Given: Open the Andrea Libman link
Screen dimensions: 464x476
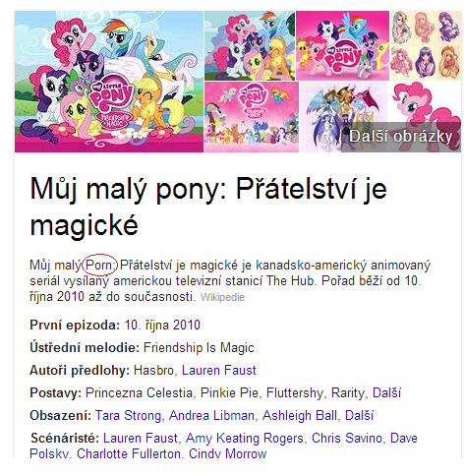Looking at the screenshot, I should pyautogui.click(x=211, y=416).
